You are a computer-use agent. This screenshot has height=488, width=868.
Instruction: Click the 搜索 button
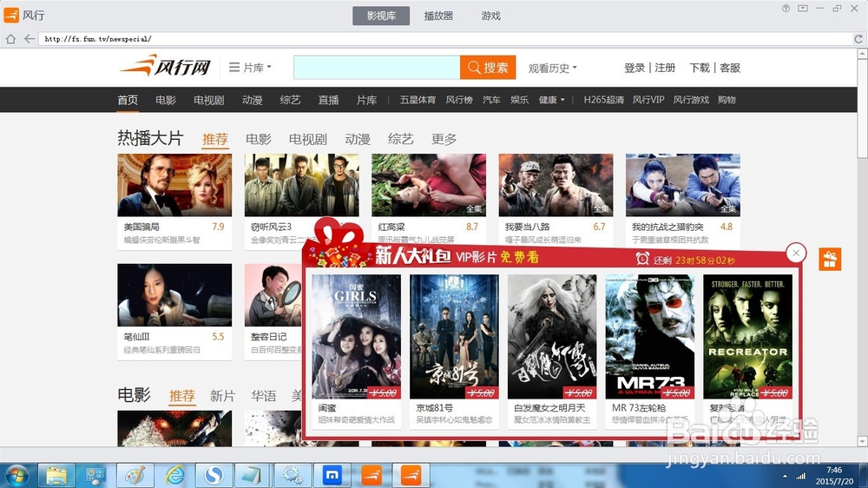coord(488,68)
